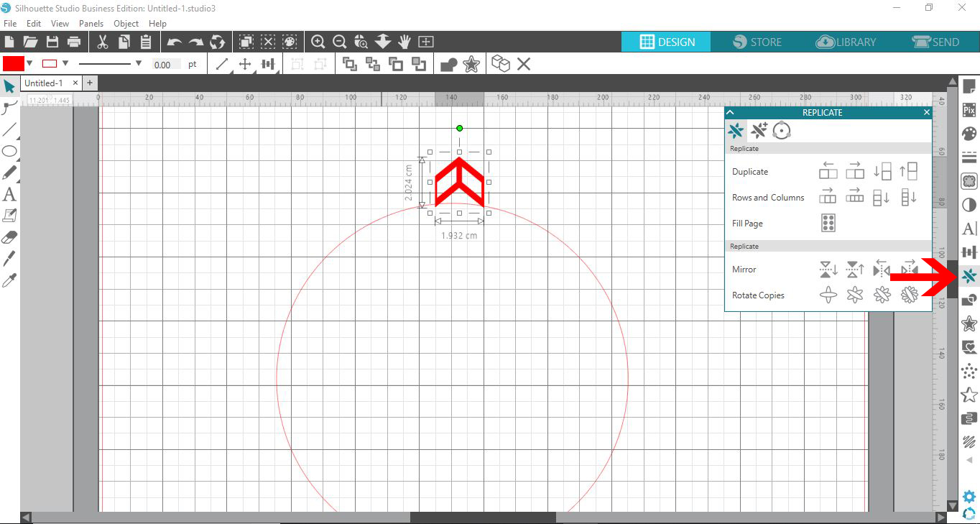Click the Fill Page icon
The height and width of the screenshot is (524, 980).
coord(828,223)
